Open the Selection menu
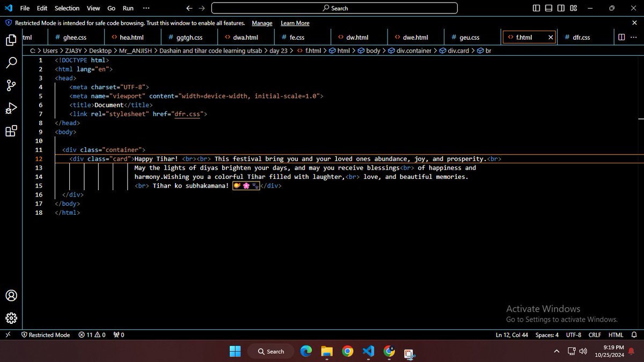The height and width of the screenshot is (362, 644). [67, 8]
